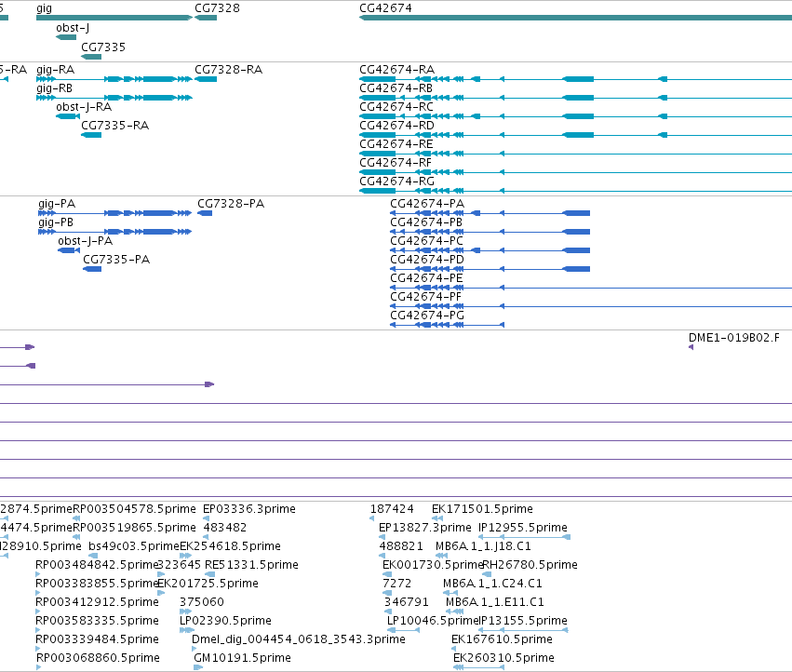Select the gig-PB protein label
This screenshot has width=792, height=672.
pyautogui.click(x=56, y=222)
